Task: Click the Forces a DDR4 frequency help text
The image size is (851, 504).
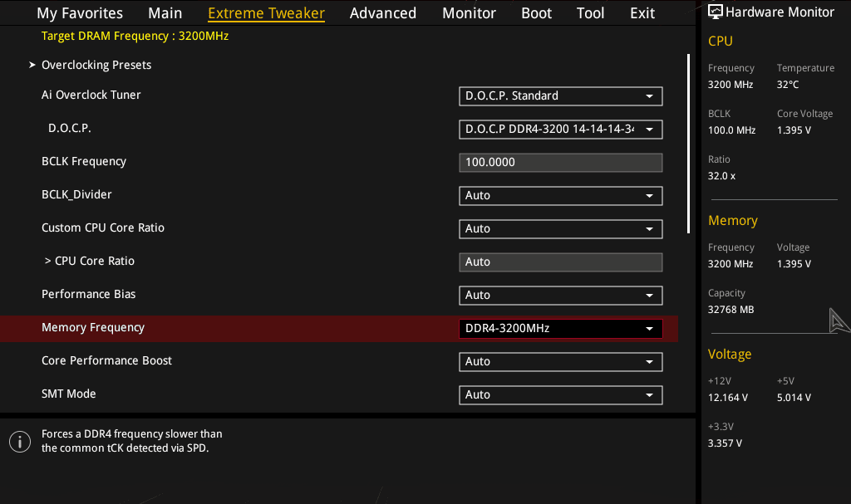Action: 132,441
